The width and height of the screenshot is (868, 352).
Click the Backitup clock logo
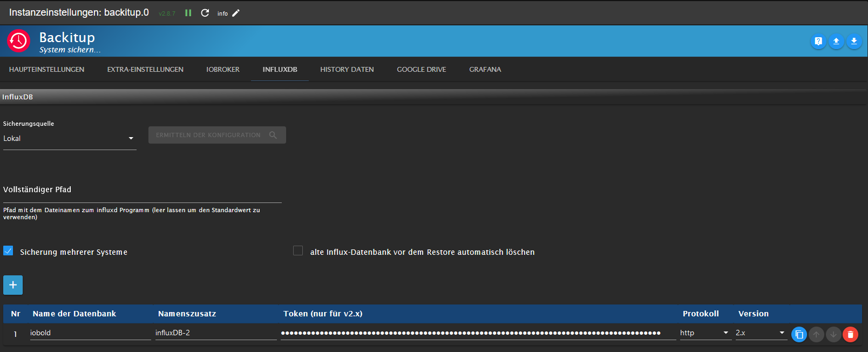point(18,41)
